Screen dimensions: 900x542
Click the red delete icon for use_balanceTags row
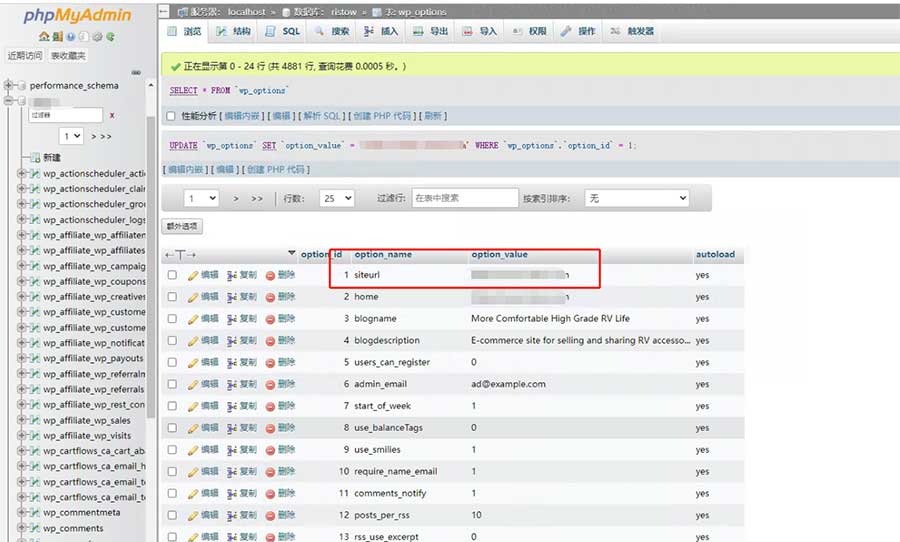[270, 428]
